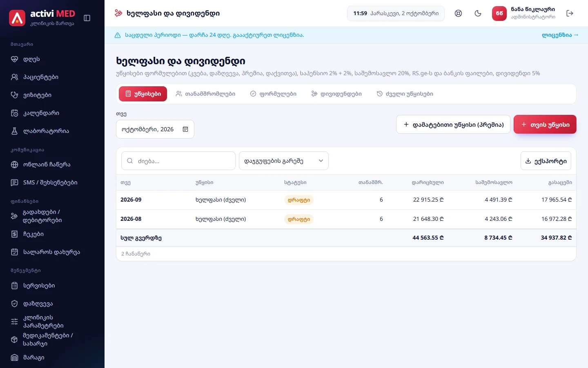
Task: Expand the დაჯგუფების გარეშე grouping dropdown
Action: (x=284, y=161)
